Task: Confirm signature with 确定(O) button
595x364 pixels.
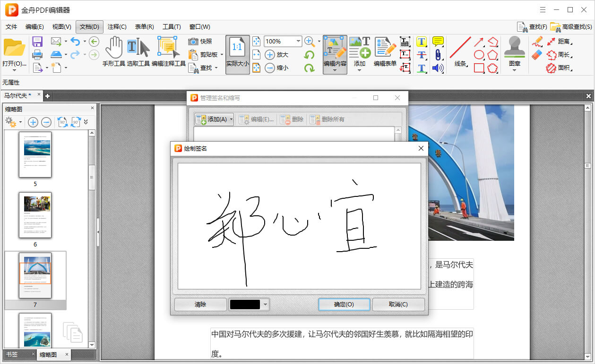Action: tap(344, 305)
